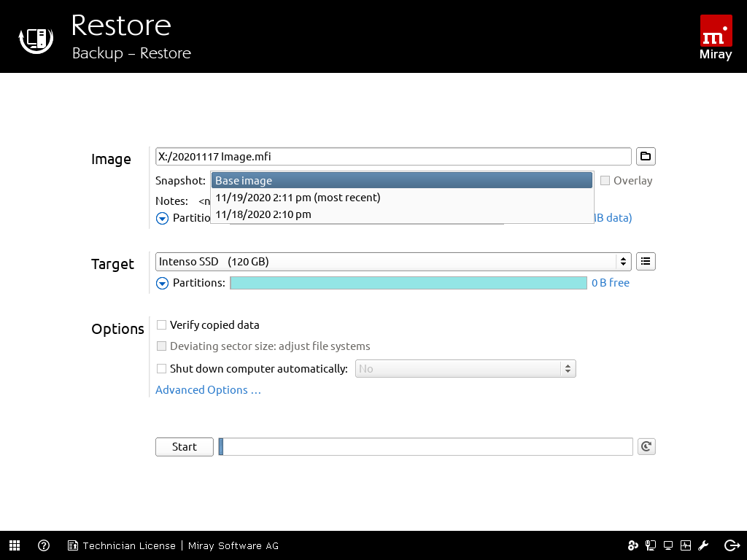Open help with the question mark icon

[44, 545]
